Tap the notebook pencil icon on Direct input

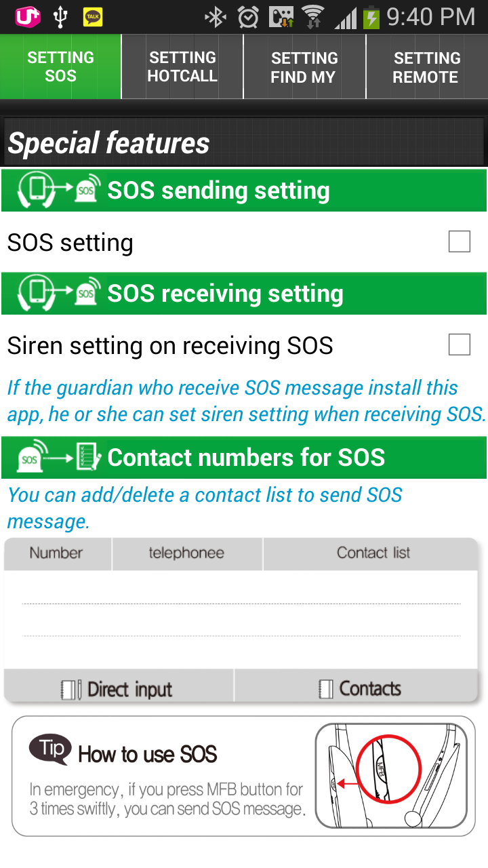[71, 690]
